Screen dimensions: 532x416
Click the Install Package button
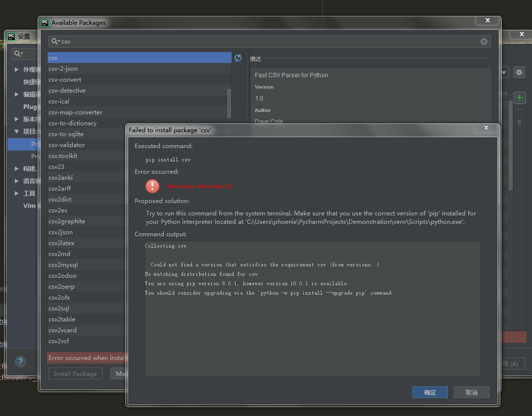pyautogui.click(x=75, y=373)
